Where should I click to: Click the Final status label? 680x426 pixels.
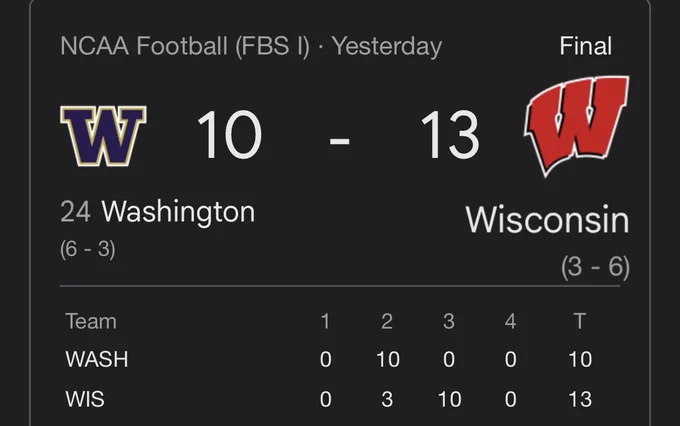tap(585, 46)
